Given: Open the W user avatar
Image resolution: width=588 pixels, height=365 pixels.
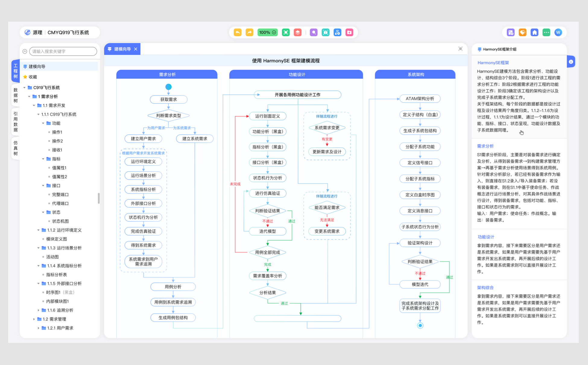Looking at the screenshot, I should coord(558,33).
